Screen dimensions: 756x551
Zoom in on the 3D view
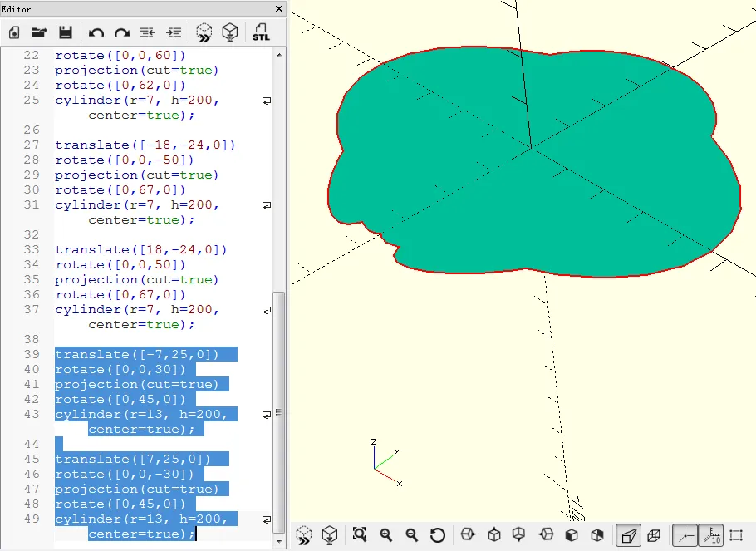[385, 534]
